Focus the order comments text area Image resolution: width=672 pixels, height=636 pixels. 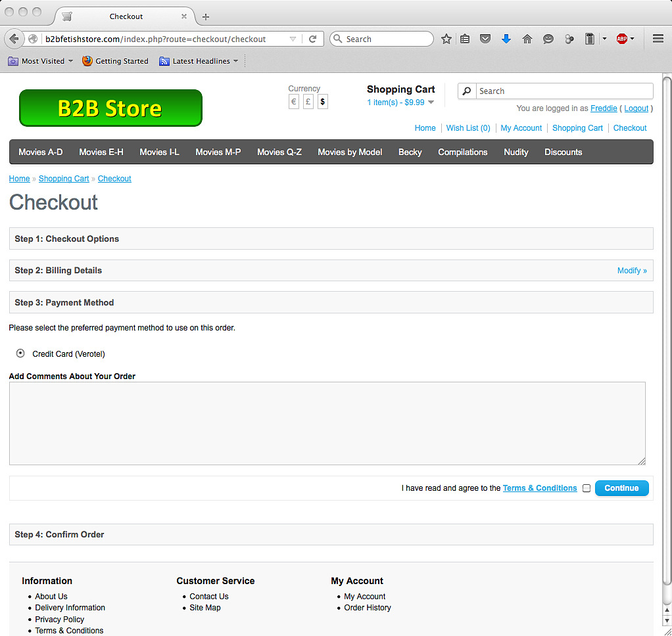point(327,423)
